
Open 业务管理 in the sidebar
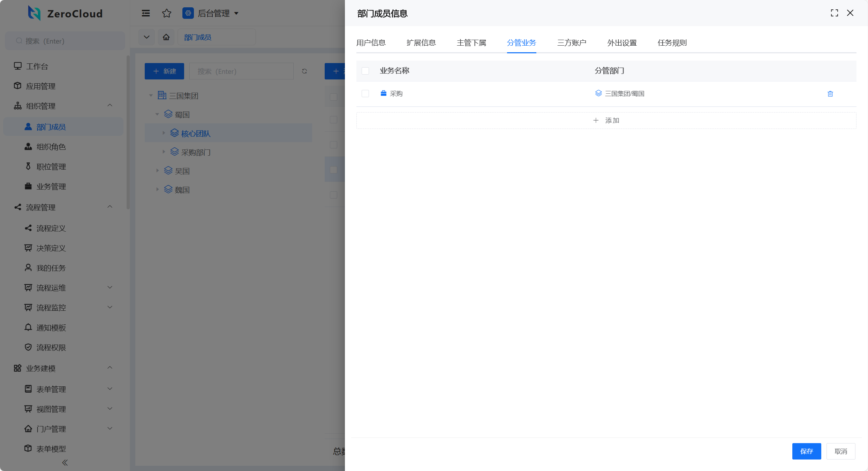click(x=51, y=186)
